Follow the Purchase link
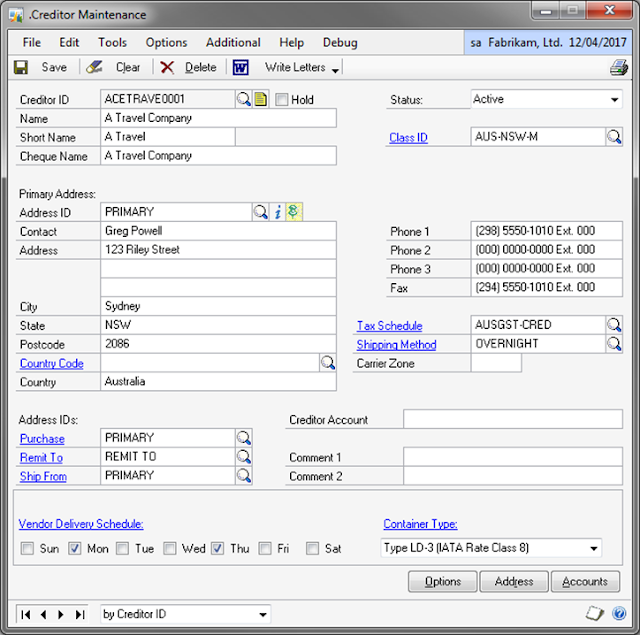The height and width of the screenshot is (635, 640). coord(42,439)
